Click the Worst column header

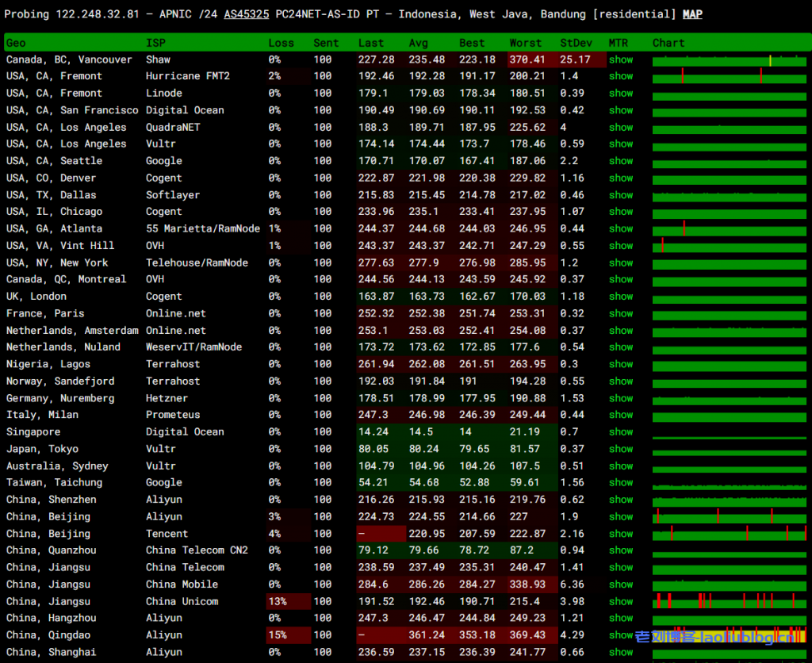coord(526,43)
